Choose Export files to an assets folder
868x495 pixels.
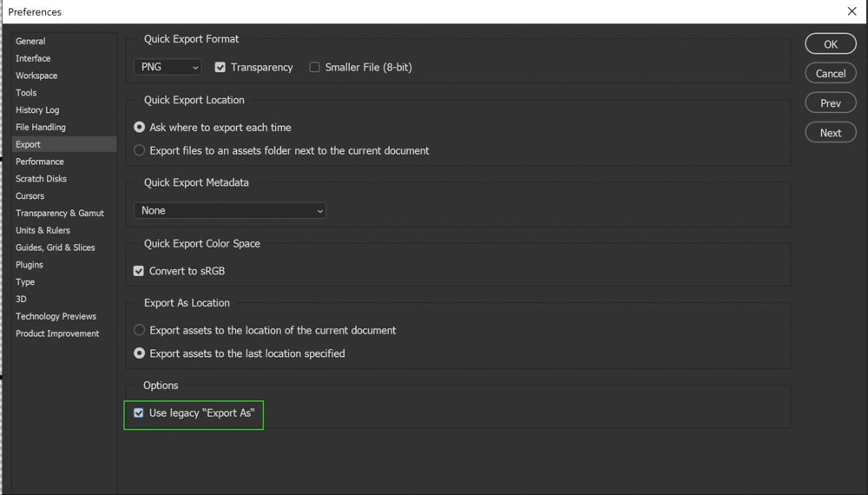[140, 150]
